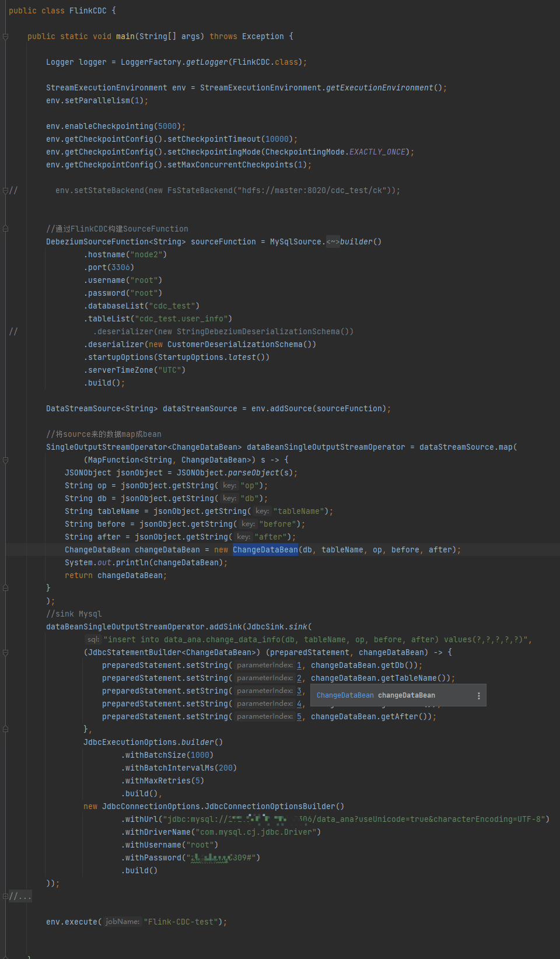Click the commented StringDebeziumDeserializationSchema line
Image resolution: width=560 pixels, height=959 pixels.
(223, 331)
